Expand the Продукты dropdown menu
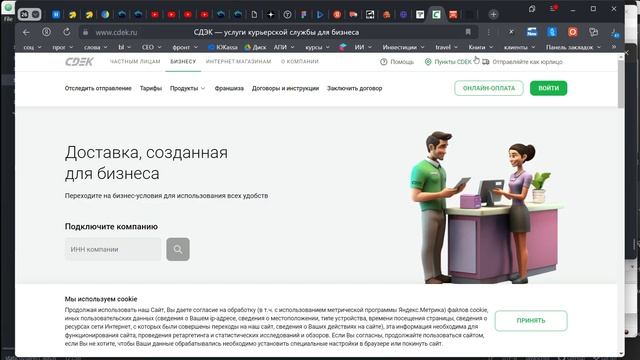The width and height of the screenshot is (640, 360). click(x=187, y=88)
